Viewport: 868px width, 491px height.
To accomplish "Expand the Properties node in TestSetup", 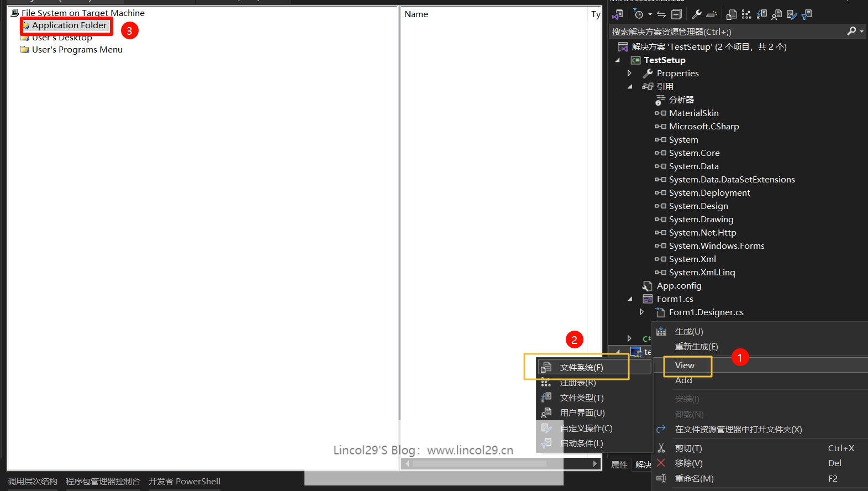I will point(629,73).
